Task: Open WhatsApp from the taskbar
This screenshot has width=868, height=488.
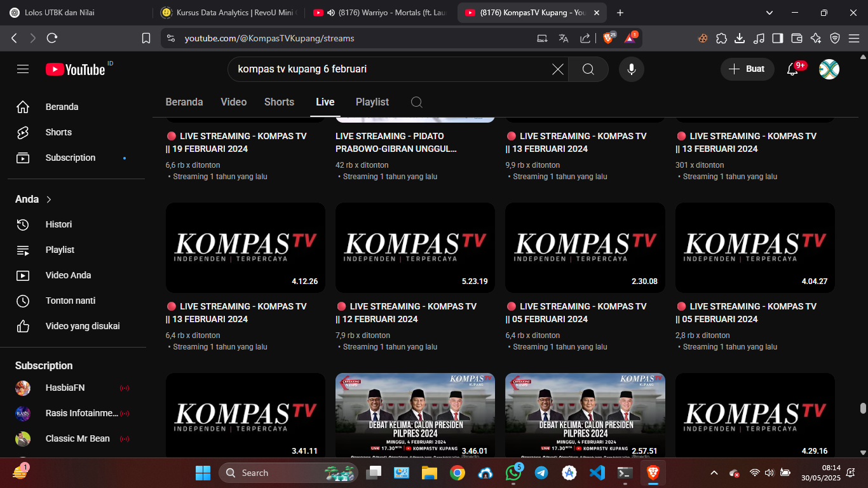Action: click(513, 473)
